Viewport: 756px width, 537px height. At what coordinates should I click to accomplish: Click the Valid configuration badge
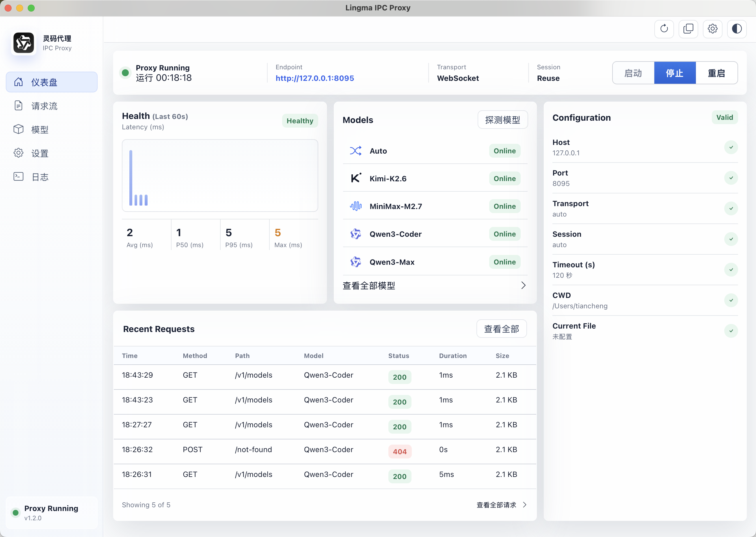coord(725,118)
